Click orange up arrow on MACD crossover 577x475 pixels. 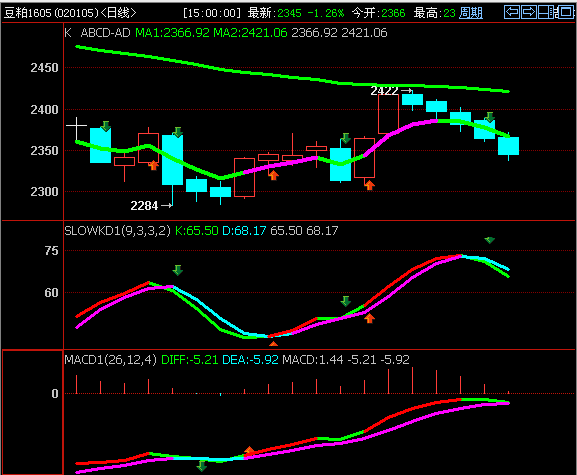pos(249,451)
